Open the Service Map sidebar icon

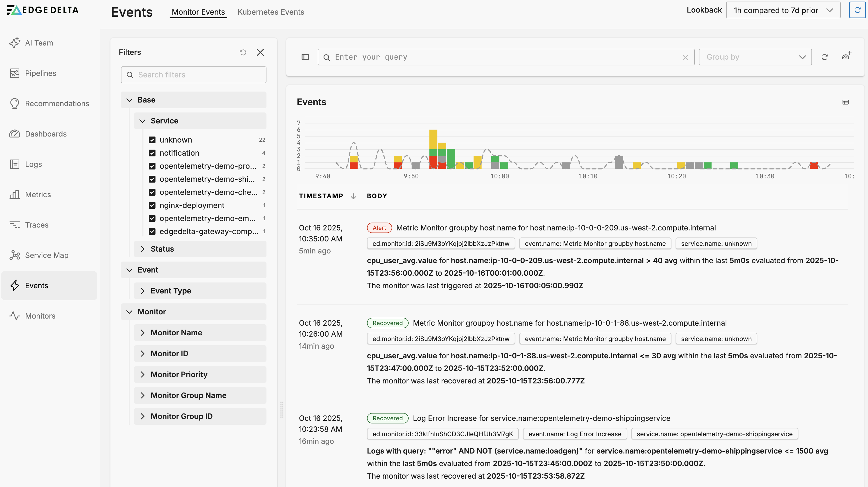[14, 255]
